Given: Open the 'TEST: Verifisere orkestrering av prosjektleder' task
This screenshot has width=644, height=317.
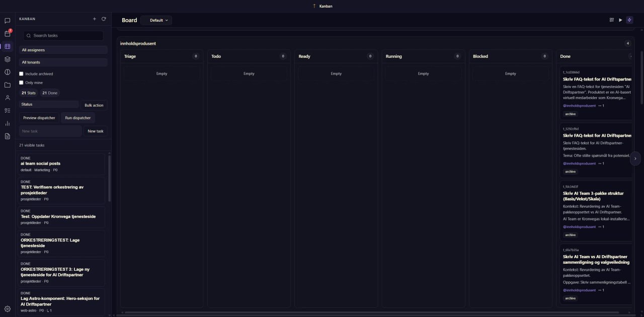Looking at the screenshot, I should coord(62,190).
